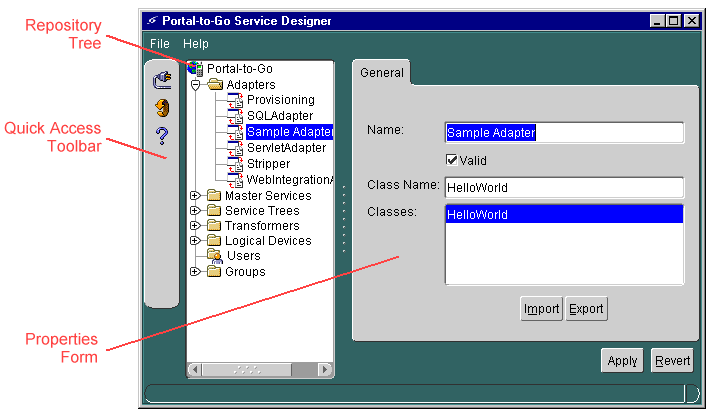Click the Stripper adapter icon
The width and height of the screenshot is (708, 410).
coord(235,164)
